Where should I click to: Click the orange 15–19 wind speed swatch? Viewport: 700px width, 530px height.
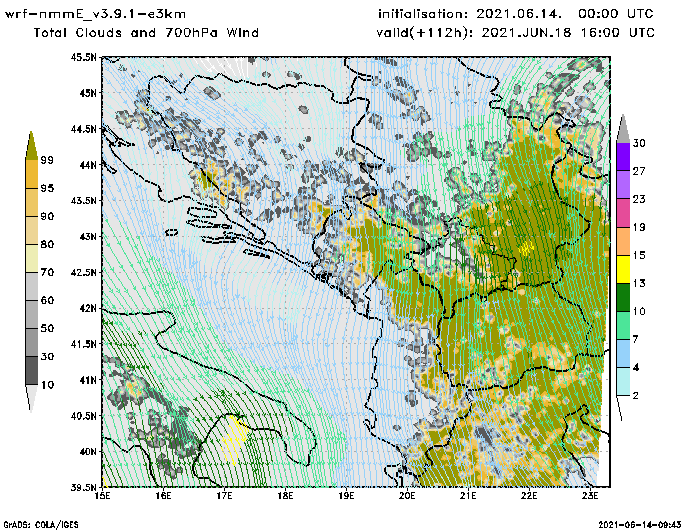pyautogui.click(x=623, y=241)
